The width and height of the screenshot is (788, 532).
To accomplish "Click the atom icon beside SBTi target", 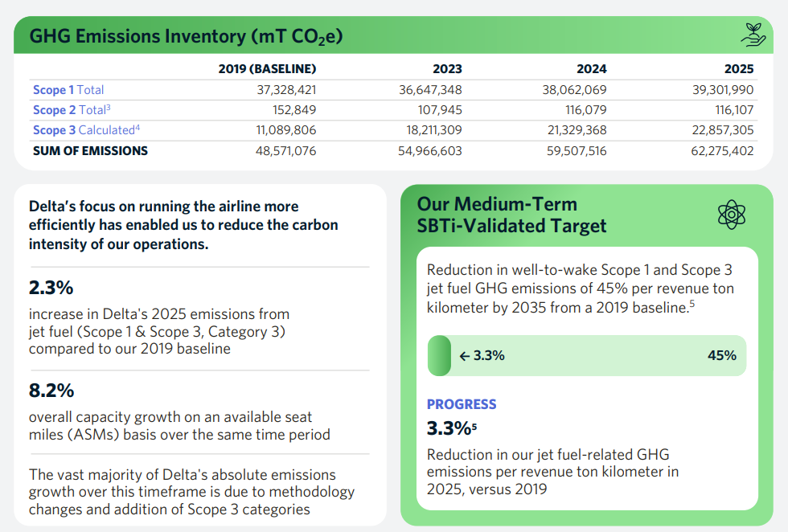I will 731,215.
